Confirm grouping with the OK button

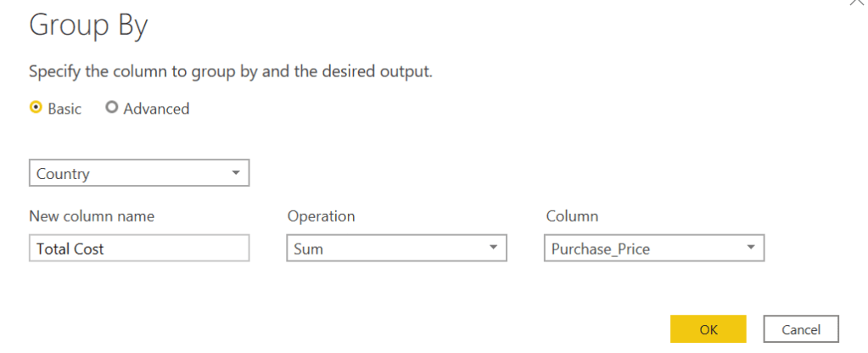click(708, 329)
